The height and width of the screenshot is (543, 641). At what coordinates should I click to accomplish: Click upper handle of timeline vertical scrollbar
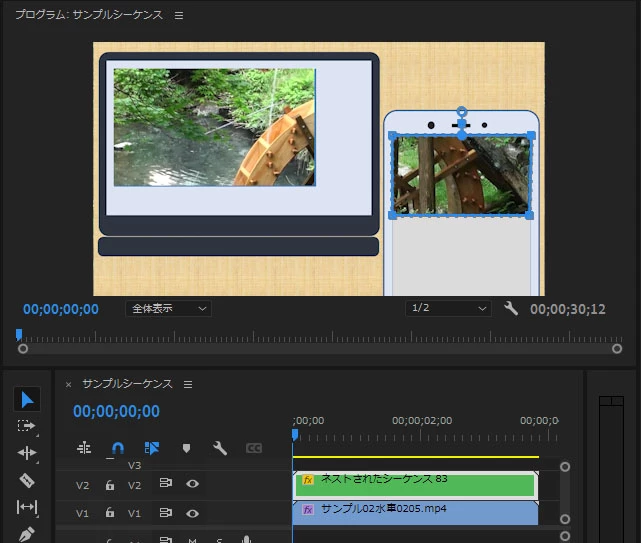pyautogui.click(x=565, y=467)
